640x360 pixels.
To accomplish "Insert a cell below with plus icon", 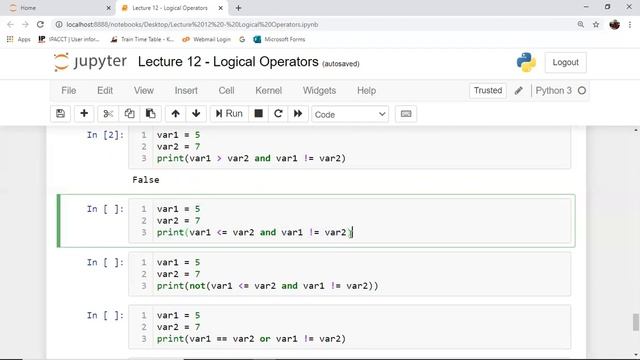I will tap(84, 114).
